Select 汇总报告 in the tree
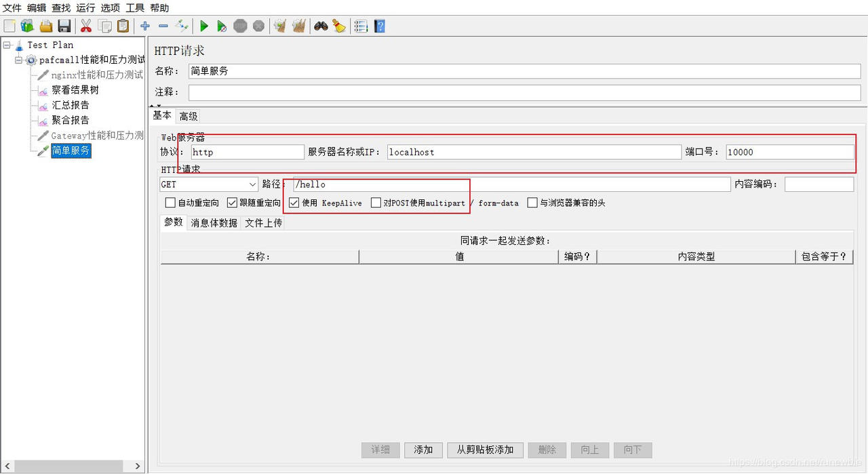Viewport: 868px width, 474px height. [x=71, y=105]
